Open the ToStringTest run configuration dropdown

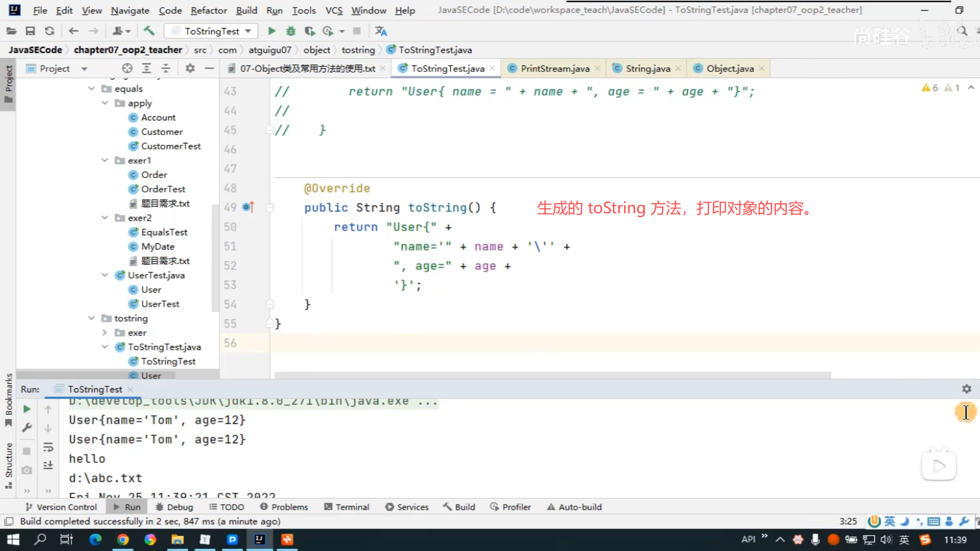pos(211,31)
